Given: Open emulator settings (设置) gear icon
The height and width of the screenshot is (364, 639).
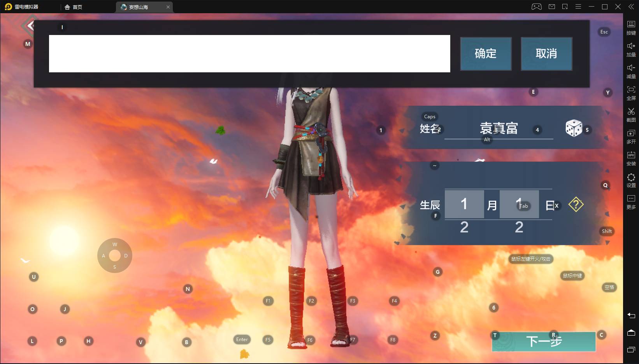Looking at the screenshot, I should tap(631, 180).
